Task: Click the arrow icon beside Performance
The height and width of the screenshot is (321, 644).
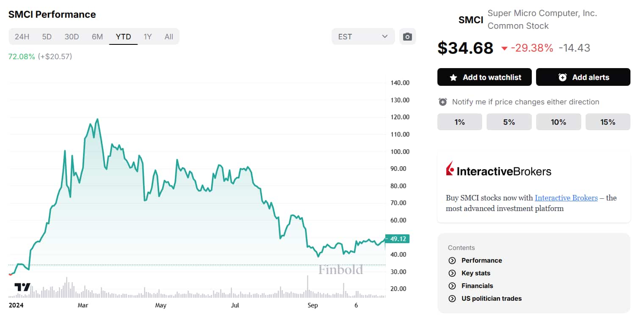Action: pos(452,261)
